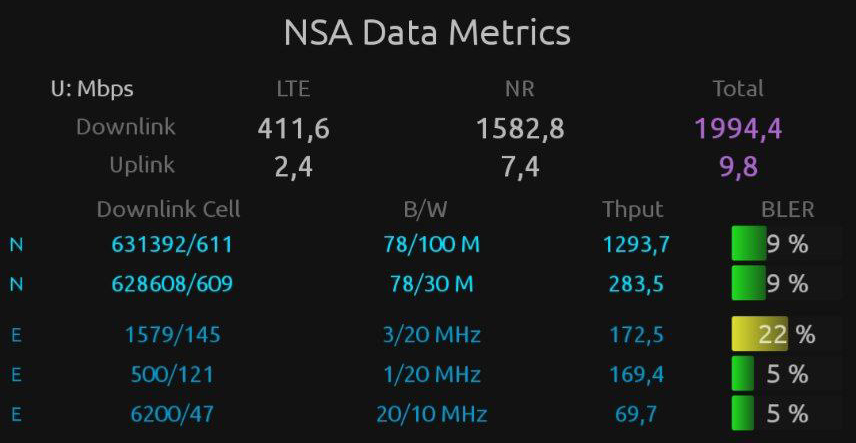Click the LTE downlink value 411,6

(x=293, y=128)
